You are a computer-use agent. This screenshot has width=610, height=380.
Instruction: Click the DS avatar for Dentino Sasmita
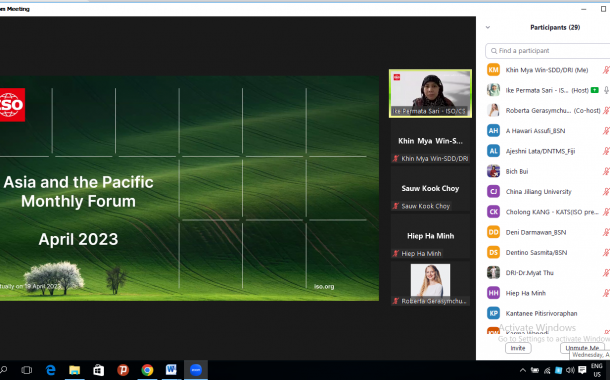493,252
